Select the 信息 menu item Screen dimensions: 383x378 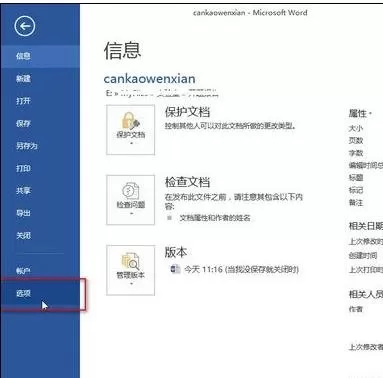[x=40, y=56]
